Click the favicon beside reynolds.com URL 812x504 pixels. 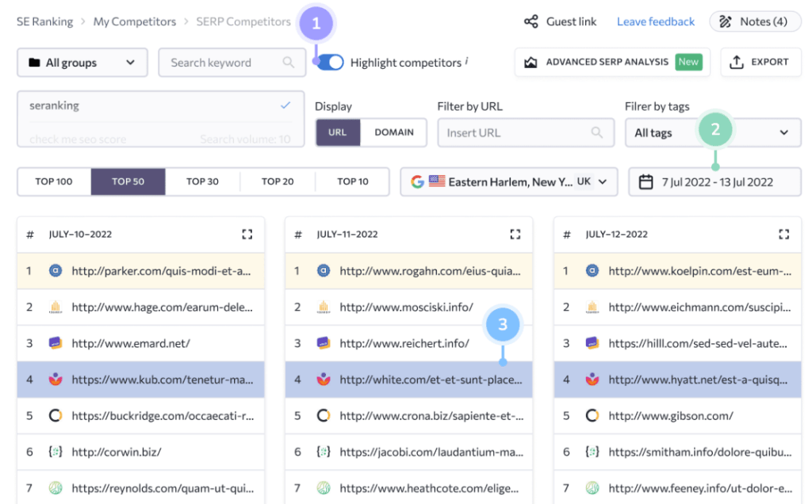click(x=56, y=488)
